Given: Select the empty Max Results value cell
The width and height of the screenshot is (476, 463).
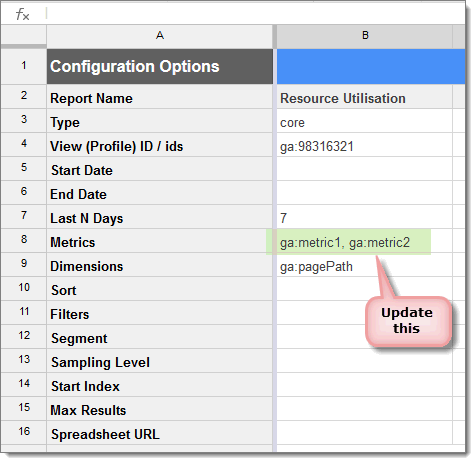Looking at the screenshot, I should point(365,411).
